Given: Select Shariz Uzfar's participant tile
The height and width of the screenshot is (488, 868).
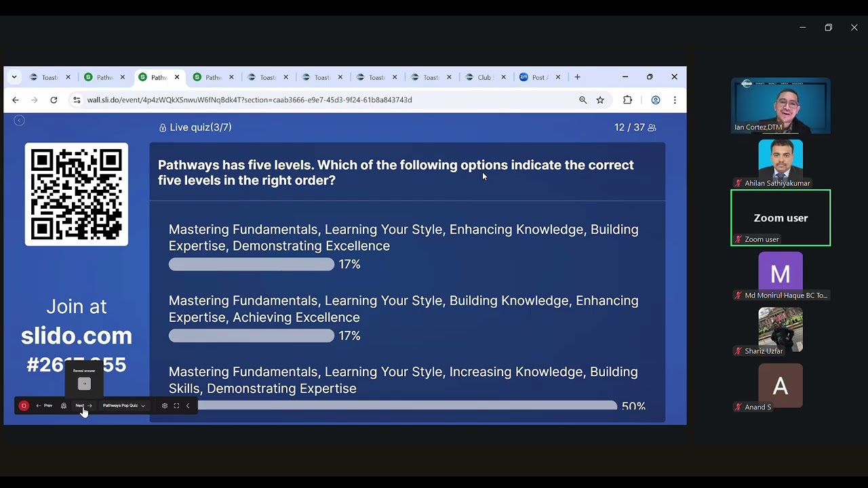Looking at the screenshot, I should (781, 331).
